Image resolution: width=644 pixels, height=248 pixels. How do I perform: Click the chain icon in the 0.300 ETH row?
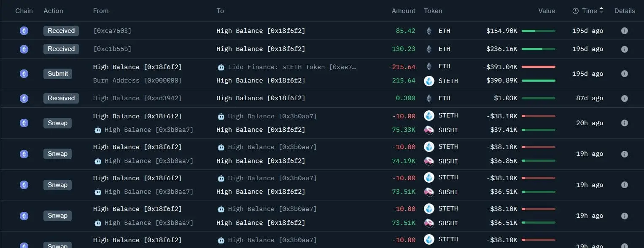pos(24,98)
